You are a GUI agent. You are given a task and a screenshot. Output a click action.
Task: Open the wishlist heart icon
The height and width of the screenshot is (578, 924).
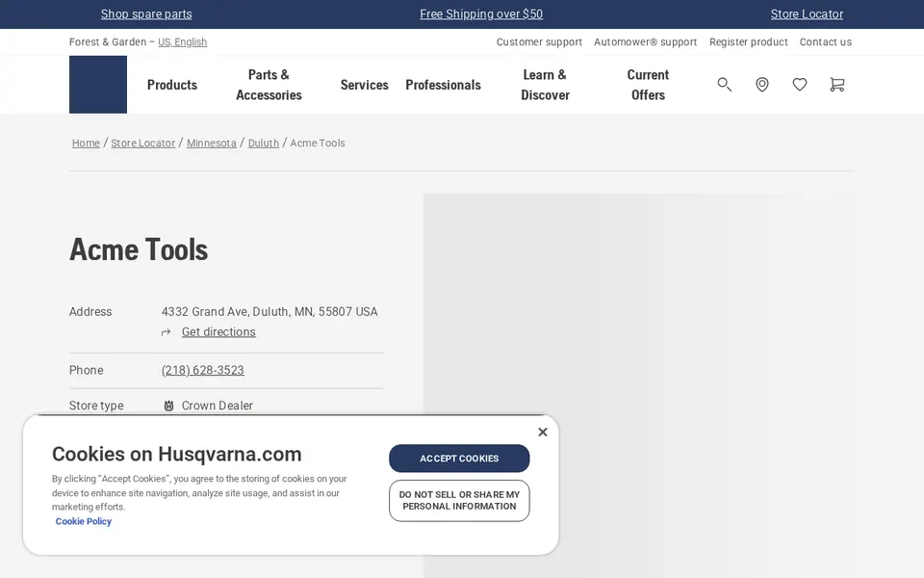click(800, 85)
